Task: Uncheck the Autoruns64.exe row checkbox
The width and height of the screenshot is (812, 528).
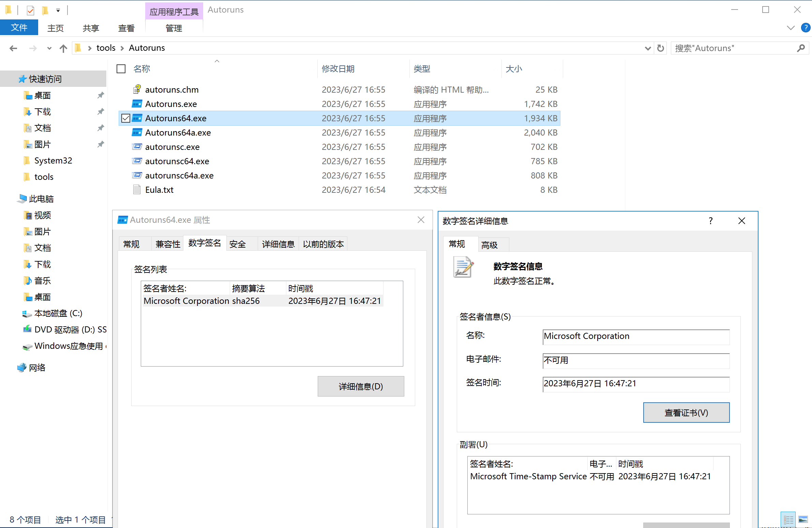Action: pos(125,118)
